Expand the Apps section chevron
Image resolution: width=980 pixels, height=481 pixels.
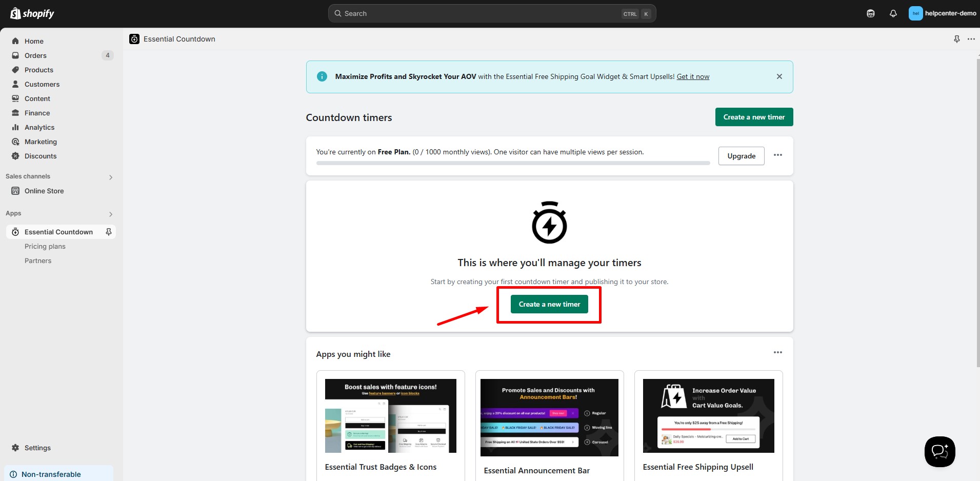tap(111, 214)
